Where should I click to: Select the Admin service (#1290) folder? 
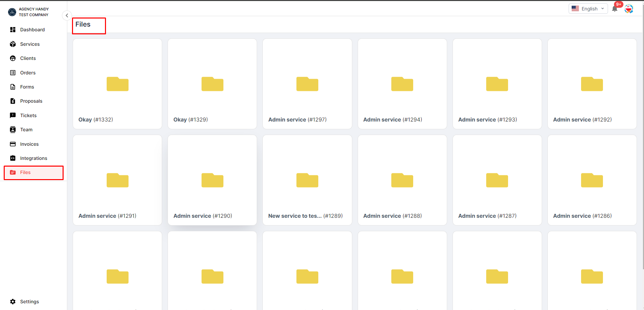point(212,180)
